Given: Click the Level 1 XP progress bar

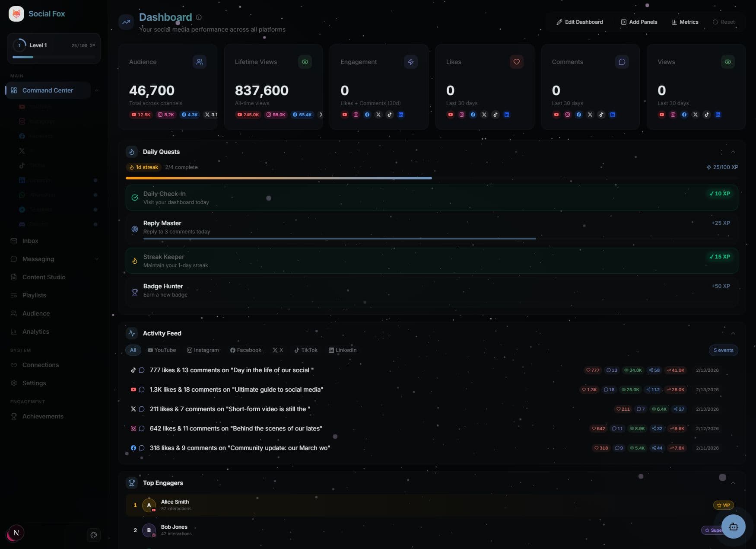Looking at the screenshot, I should tap(54, 57).
